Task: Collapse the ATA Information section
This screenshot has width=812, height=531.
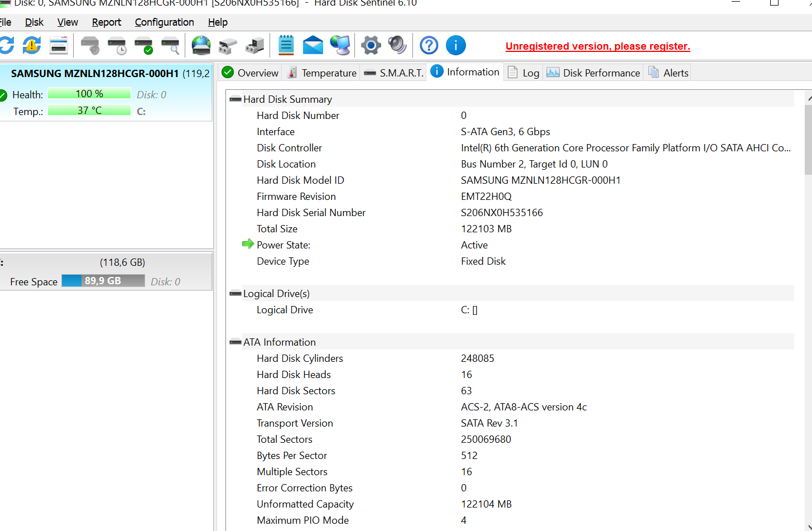Action: coord(236,342)
